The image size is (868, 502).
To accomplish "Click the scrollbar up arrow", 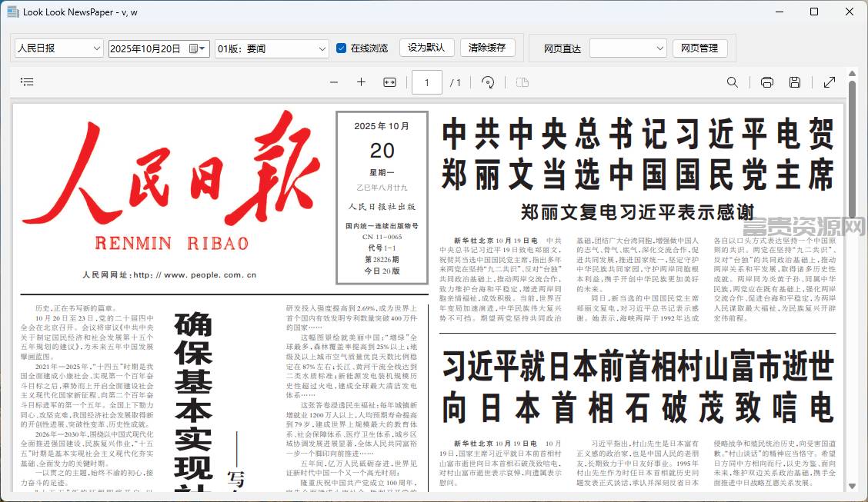I will point(852,74).
